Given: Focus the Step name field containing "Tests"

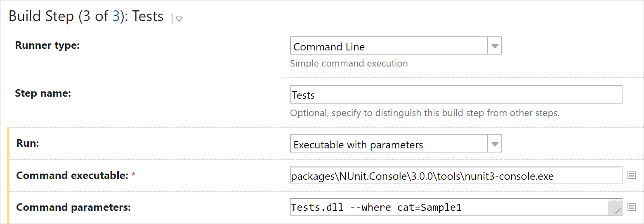Looking at the screenshot, I should [456, 95].
